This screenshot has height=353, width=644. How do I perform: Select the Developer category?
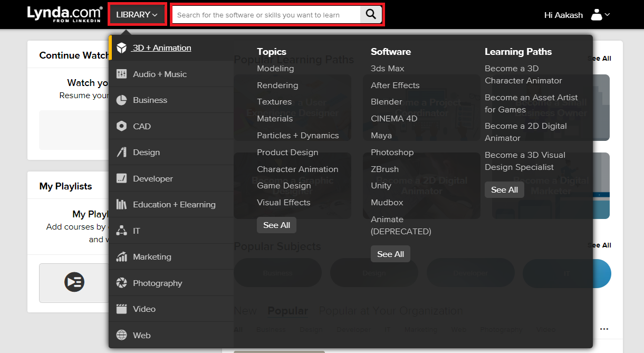click(171, 178)
